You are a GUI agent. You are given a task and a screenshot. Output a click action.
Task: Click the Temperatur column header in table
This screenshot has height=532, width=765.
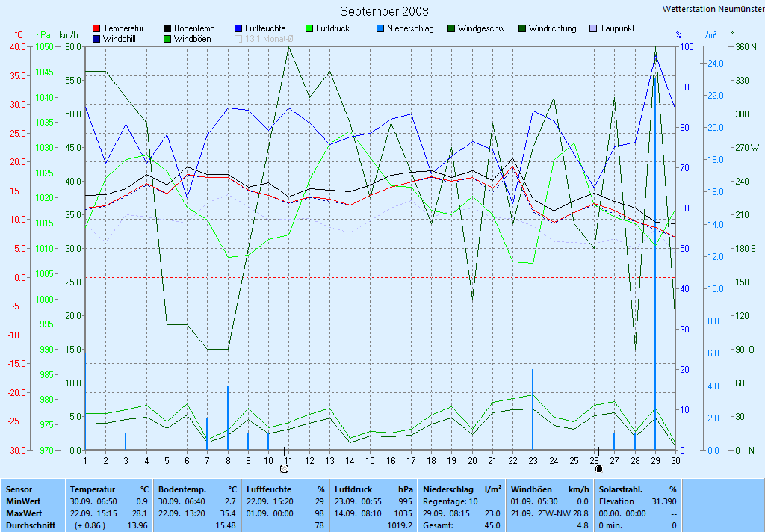(x=93, y=489)
